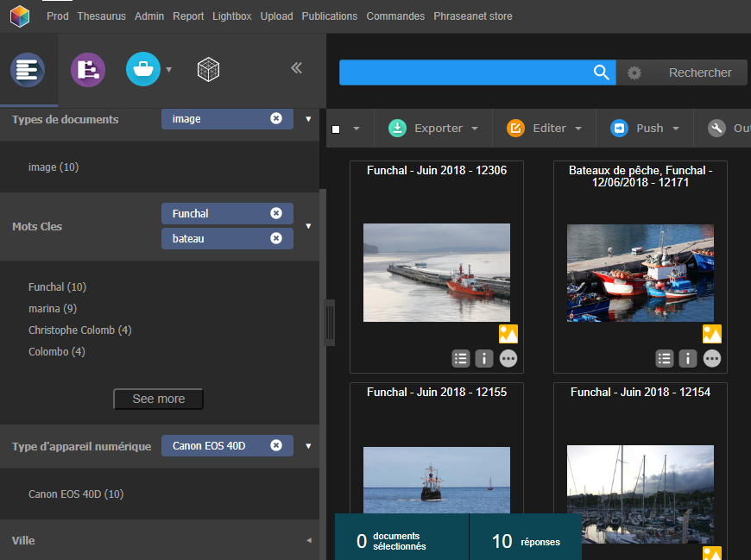Click the See more button

pyautogui.click(x=159, y=399)
